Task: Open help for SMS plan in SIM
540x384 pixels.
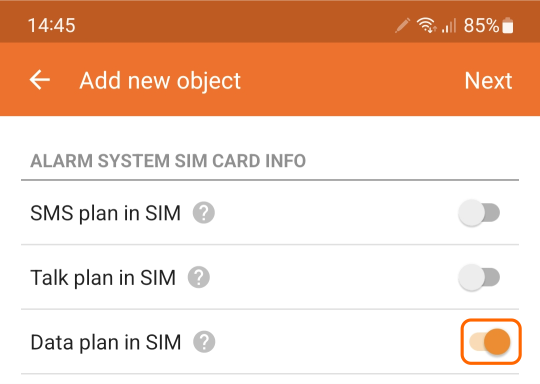Action: point(204,213)
